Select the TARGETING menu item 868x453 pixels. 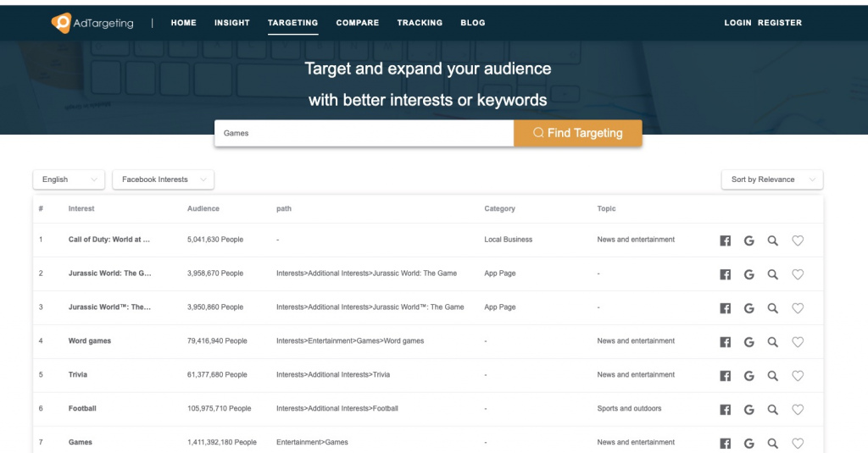pos(292,23)
